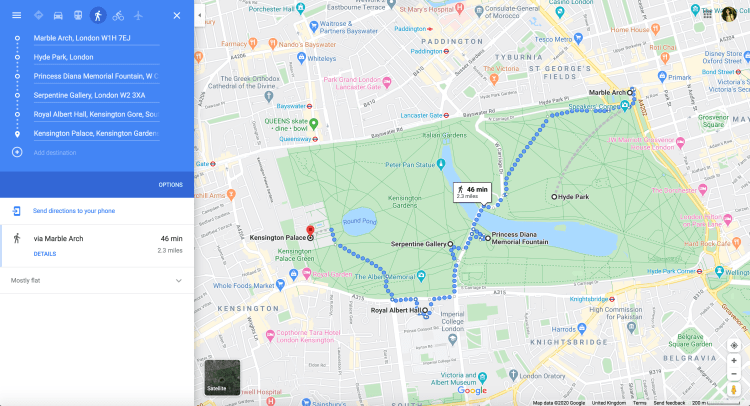
Task: Zoom out on the map
Action: click(735, 374)
